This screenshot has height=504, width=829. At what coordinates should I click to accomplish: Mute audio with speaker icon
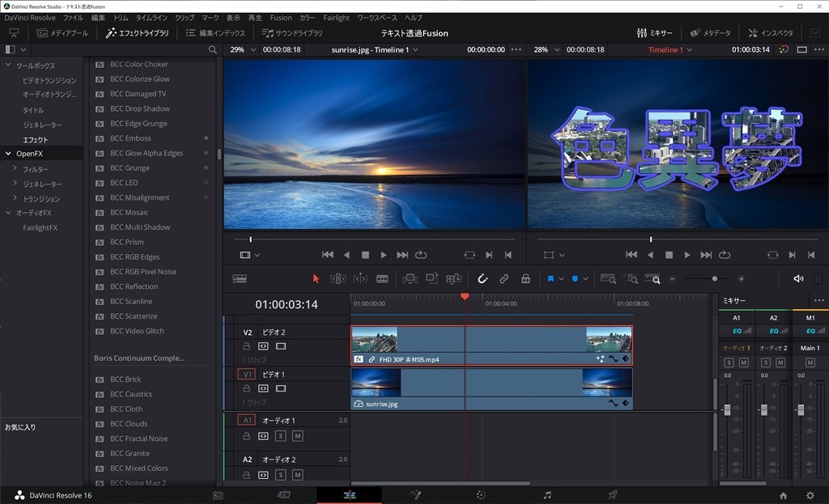tap(798, 278)
